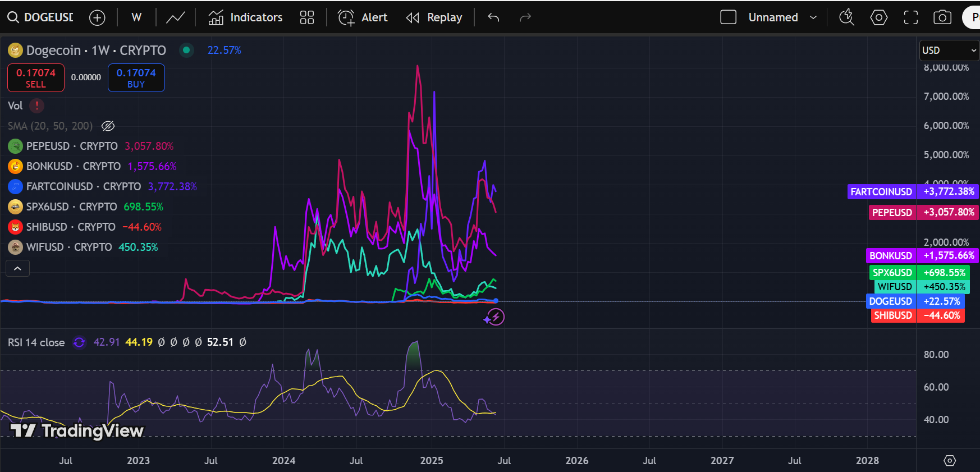The height and width of the screenshot is (472, 980).
Task: Open chart settings hexagon icon
Action: pyautogui.click(x=878, y=18)
